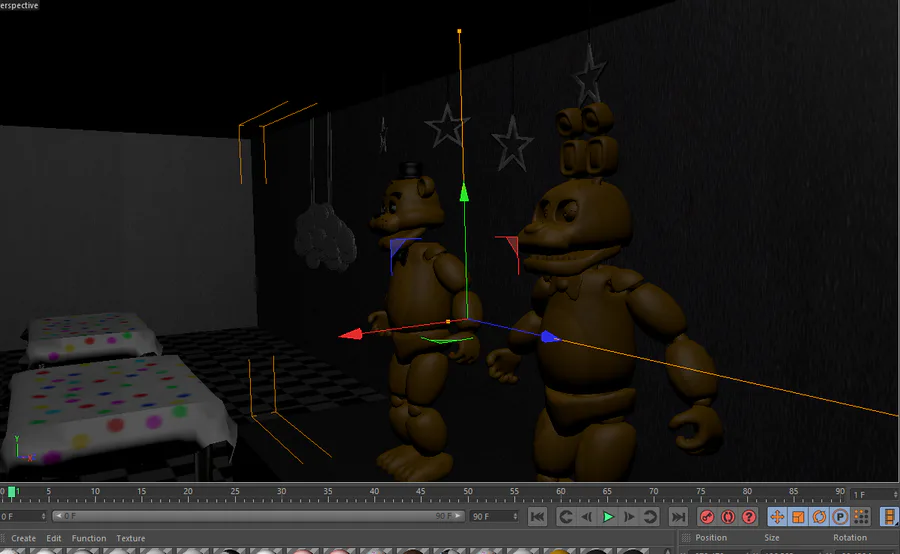Viewport: 900px width, 554px height.
Task: Open Create menu in material manager
Action: coord(24,538)
